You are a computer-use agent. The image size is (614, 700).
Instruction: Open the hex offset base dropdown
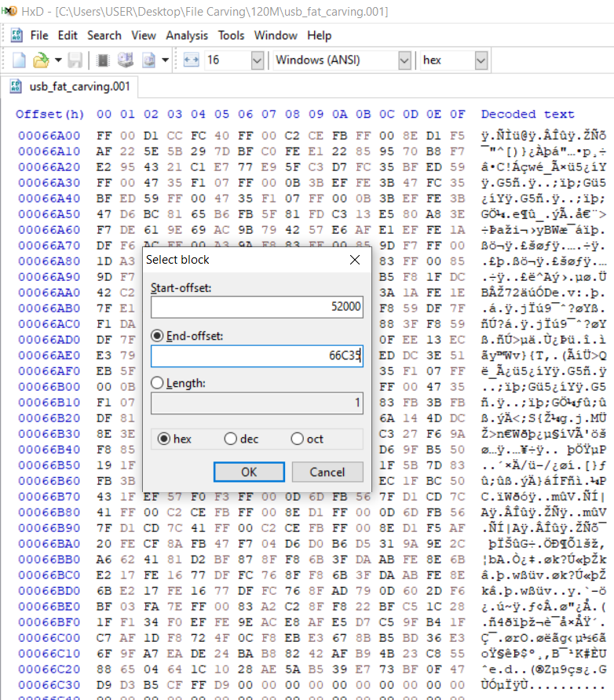coord(481,60)
